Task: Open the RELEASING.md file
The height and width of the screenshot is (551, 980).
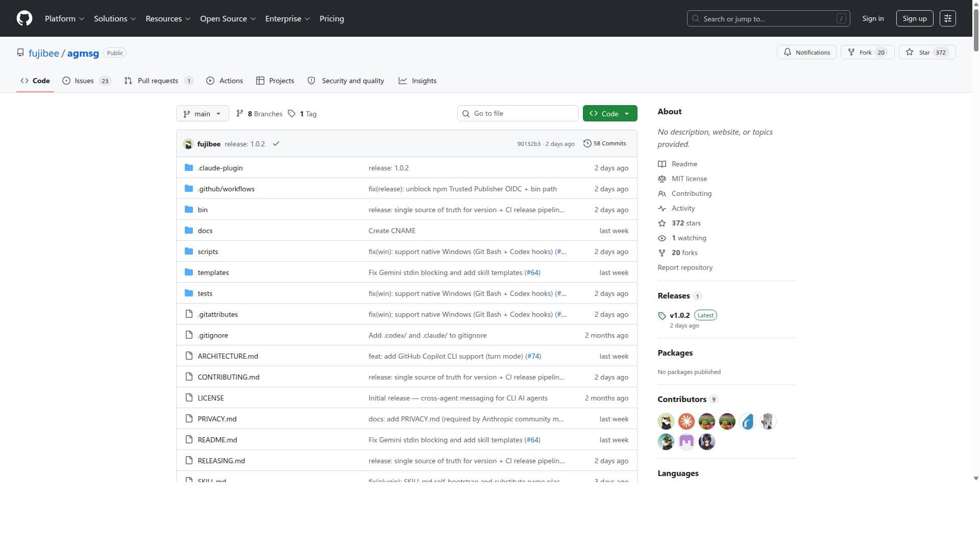Action: 221,461
